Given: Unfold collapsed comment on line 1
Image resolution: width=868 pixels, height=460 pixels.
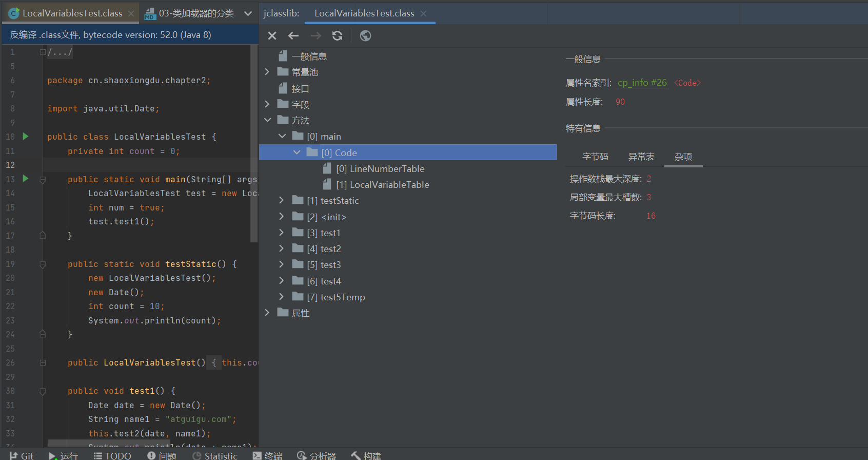Looking at the screenshot, I should pyautogui.click(x=43, y=52).
